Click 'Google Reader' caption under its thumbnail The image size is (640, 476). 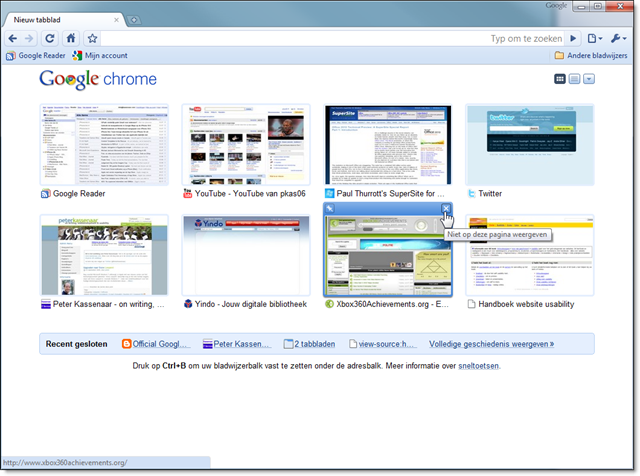click(79, 194)
